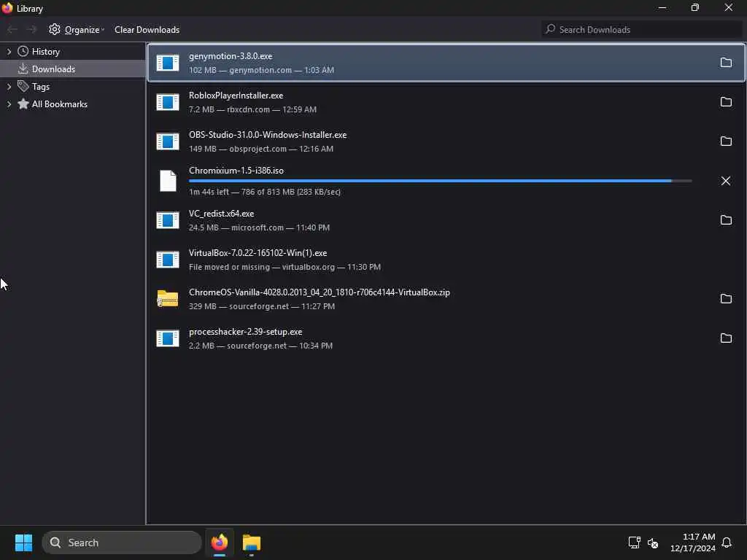747x560 pixels.
Task: Show ChromeOS-Vanilla zip in folder
Action: (x=726, y=298)
